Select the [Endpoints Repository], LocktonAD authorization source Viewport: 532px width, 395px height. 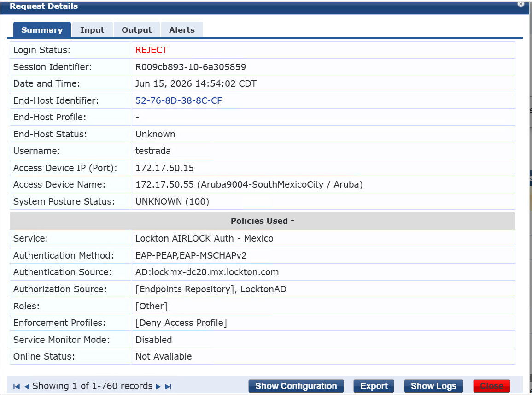click(x=211, y=289)
